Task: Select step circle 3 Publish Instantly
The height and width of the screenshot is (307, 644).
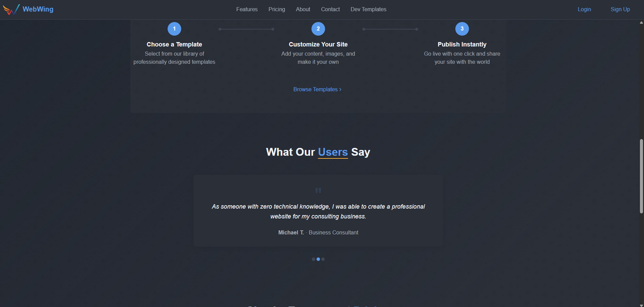Action: tap(462, 28)
